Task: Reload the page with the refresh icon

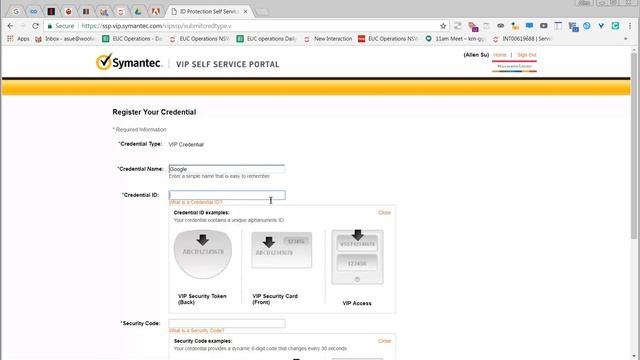Action: [36, 26]
